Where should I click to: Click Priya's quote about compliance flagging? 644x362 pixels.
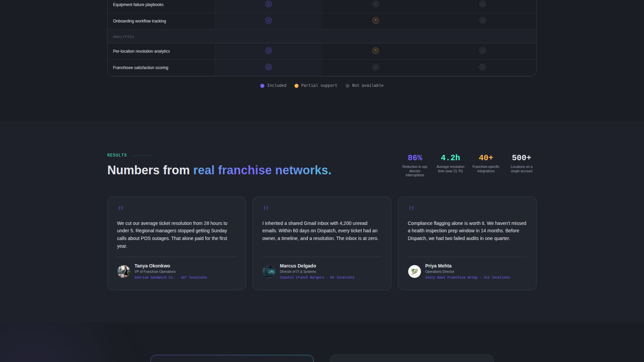[x=467, y=231]
